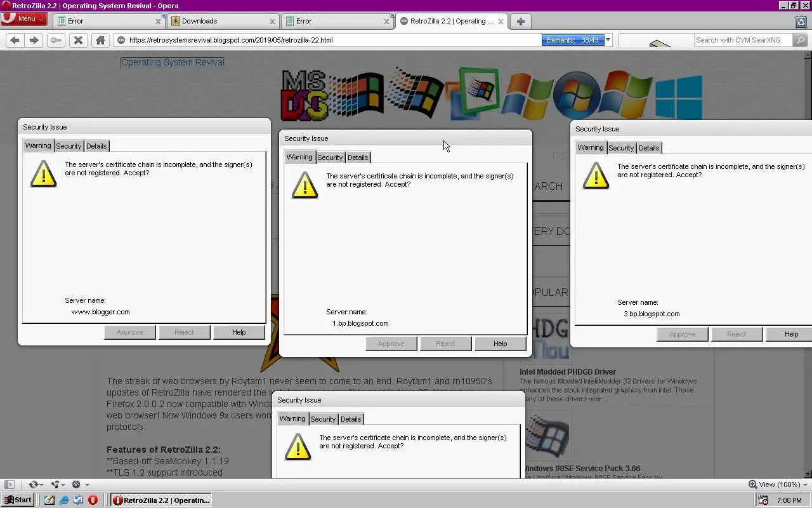Launch Internet Explorer from quick launch
Viewport: 812px width, 508px height.
point(64,500)
